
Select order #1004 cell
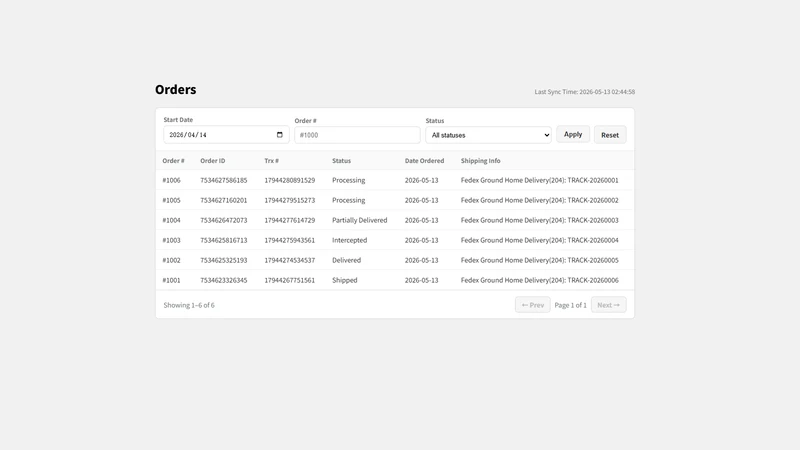[x=171, y=220]
